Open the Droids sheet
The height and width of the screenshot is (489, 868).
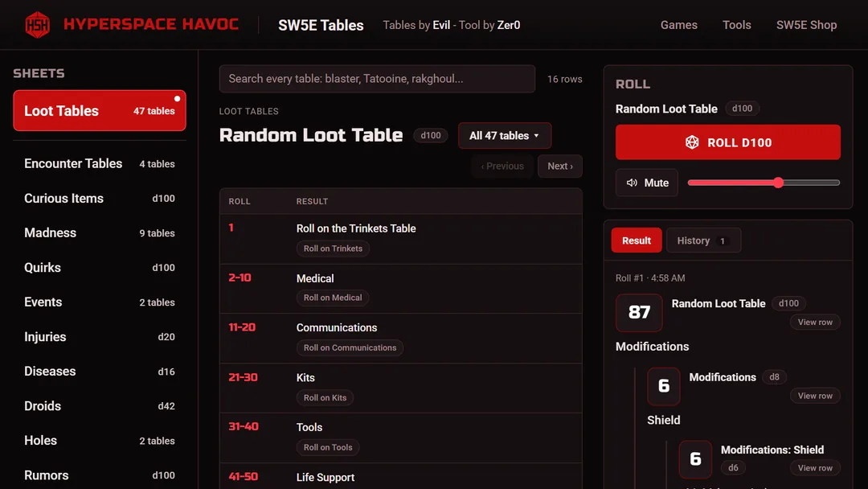pos(100,406)
